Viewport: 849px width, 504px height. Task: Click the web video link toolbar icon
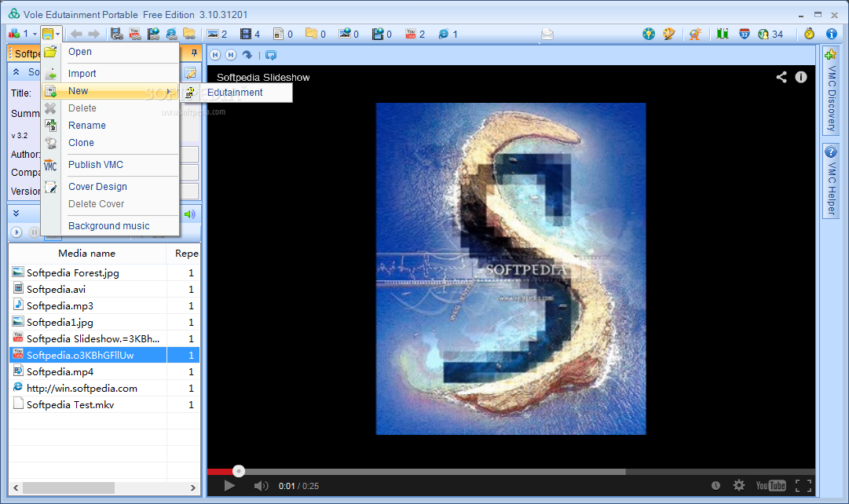coord(153,34)
